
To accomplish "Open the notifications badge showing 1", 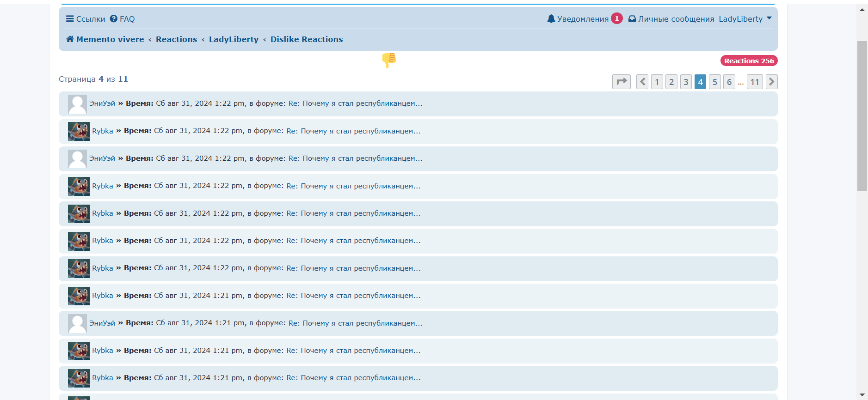I will point(616,18).
